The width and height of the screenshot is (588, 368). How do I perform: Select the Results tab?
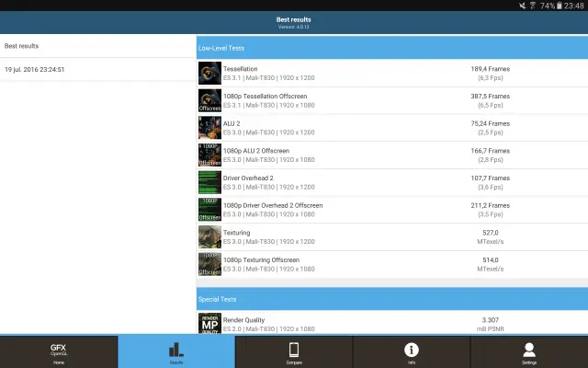point(176,352)
